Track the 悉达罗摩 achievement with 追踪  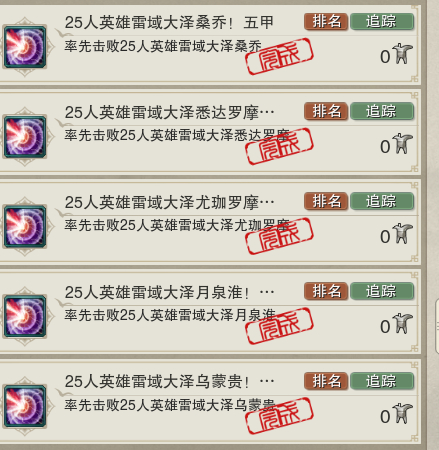pos(382,111)
